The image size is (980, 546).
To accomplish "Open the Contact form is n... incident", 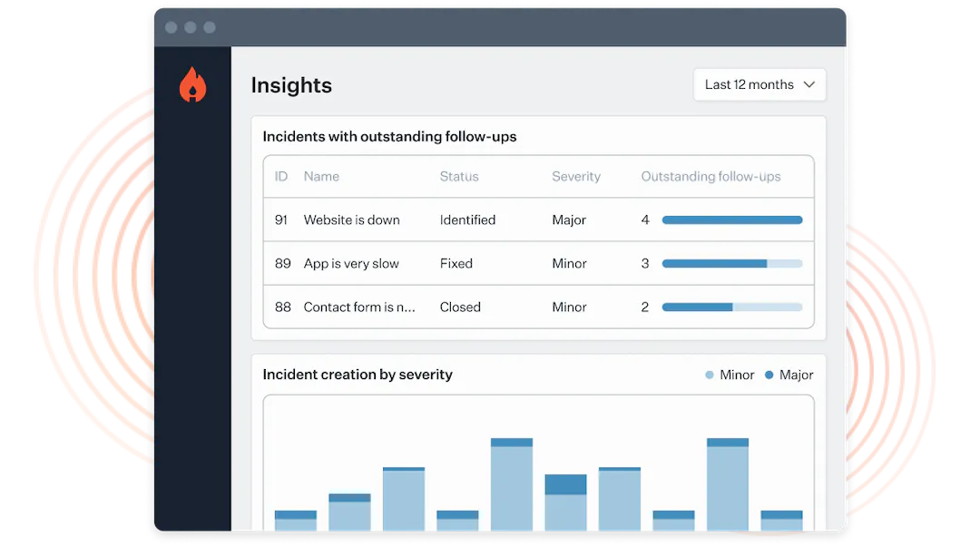I will (358, 307).
